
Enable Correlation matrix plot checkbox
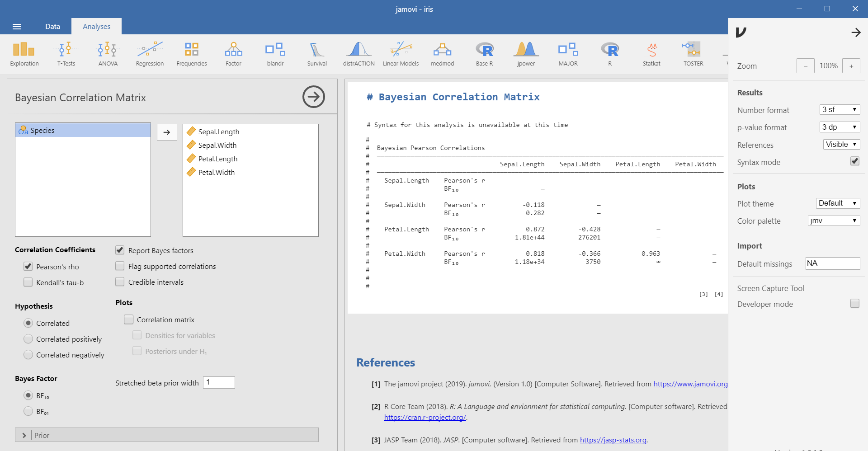(129, 319)
